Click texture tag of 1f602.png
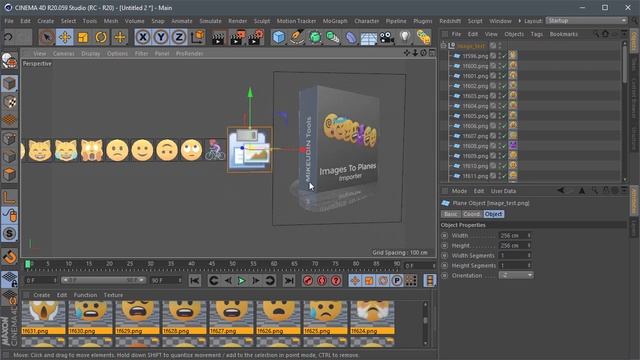This screenshot has height=360, width=640. [513, 86]
